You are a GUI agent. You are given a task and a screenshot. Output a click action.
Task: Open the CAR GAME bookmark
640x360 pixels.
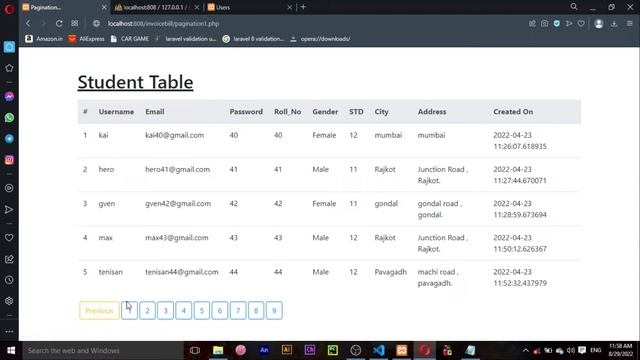point(130,39)
